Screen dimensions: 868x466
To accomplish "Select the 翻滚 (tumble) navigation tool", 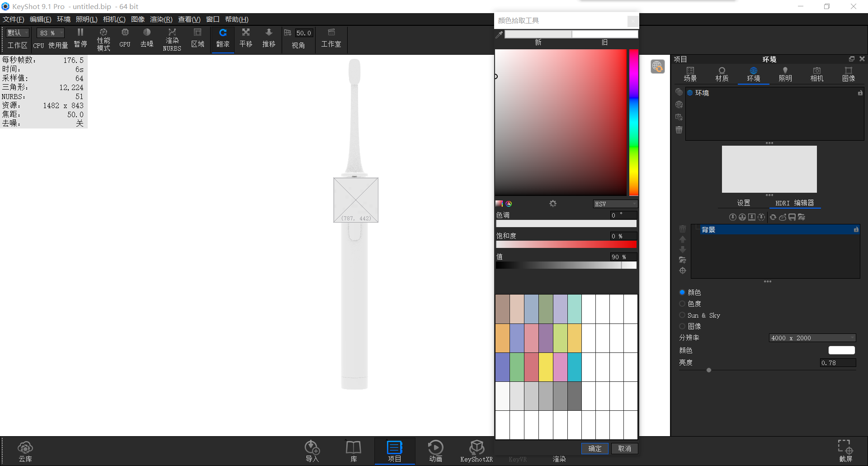I will [222, 38].
